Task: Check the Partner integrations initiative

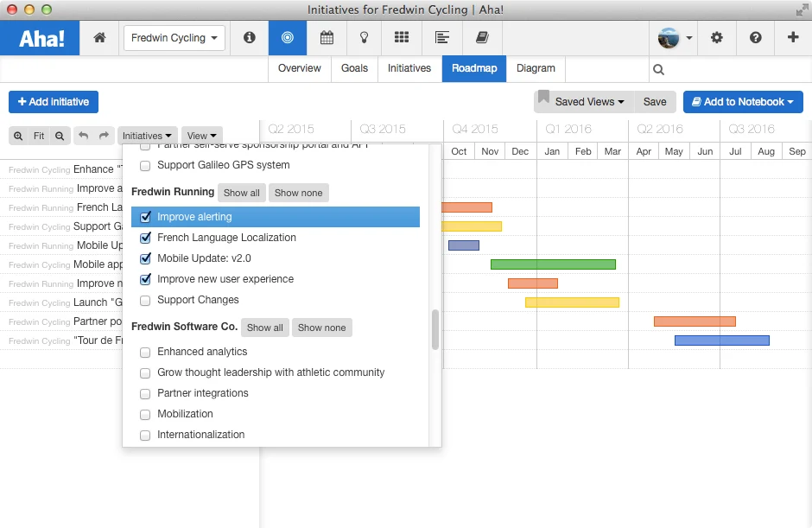Action: coord(145,393)
